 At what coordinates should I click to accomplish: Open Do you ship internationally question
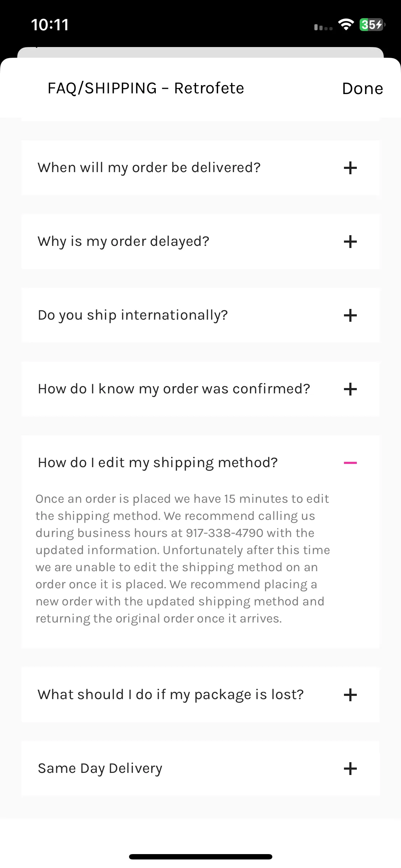pyautogui.click(x=200, y=315)
